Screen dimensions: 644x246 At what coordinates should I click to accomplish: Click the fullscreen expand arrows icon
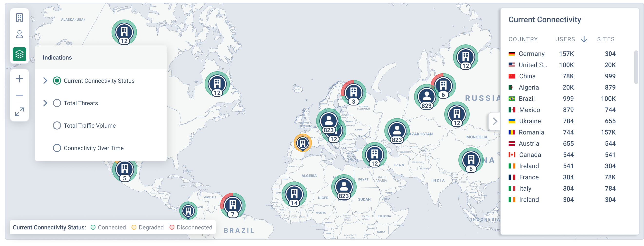pyautogui.click(x=19, y=112)
